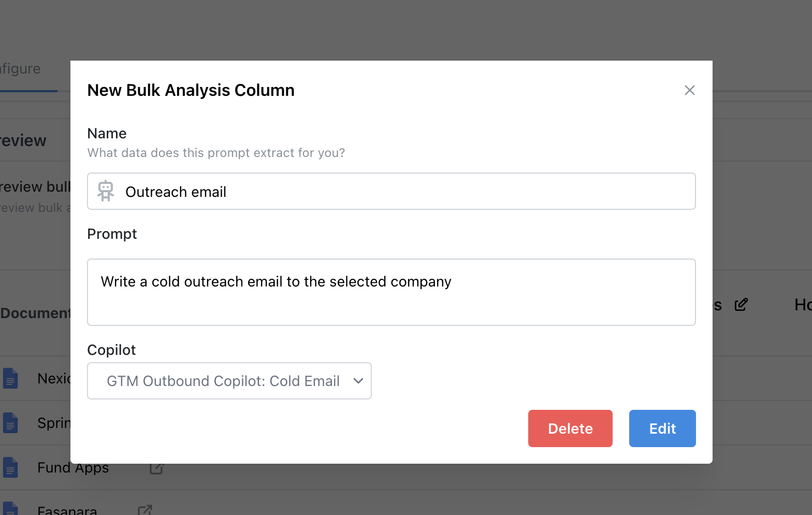Select the Sprin row document icon
This screenshot has width=812, height=515.
click(x=10, y=423)
